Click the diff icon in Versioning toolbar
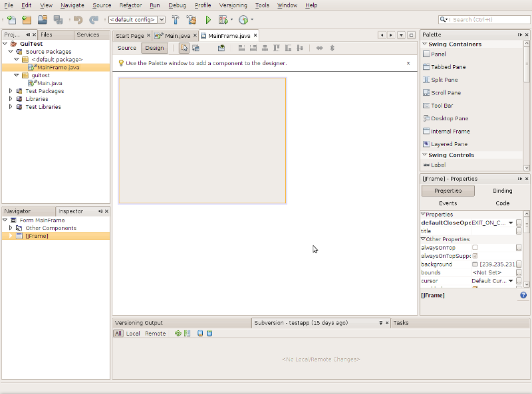Screen dimensions: 532x394 click(188, 334)
